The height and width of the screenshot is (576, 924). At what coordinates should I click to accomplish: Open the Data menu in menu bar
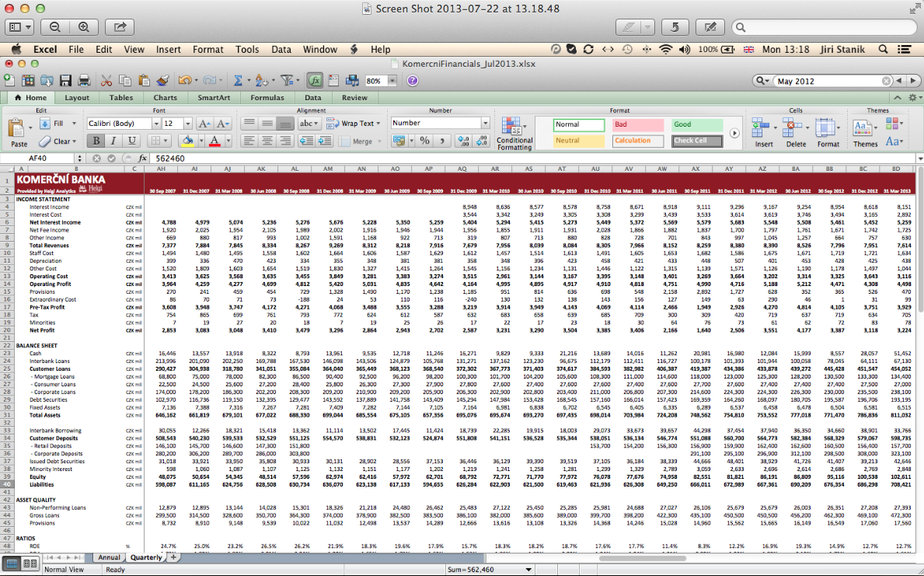pos(281,50)
